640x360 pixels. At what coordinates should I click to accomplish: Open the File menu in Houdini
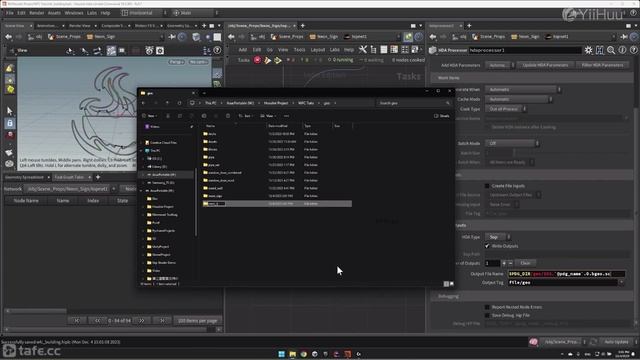[x=9, y=13]
